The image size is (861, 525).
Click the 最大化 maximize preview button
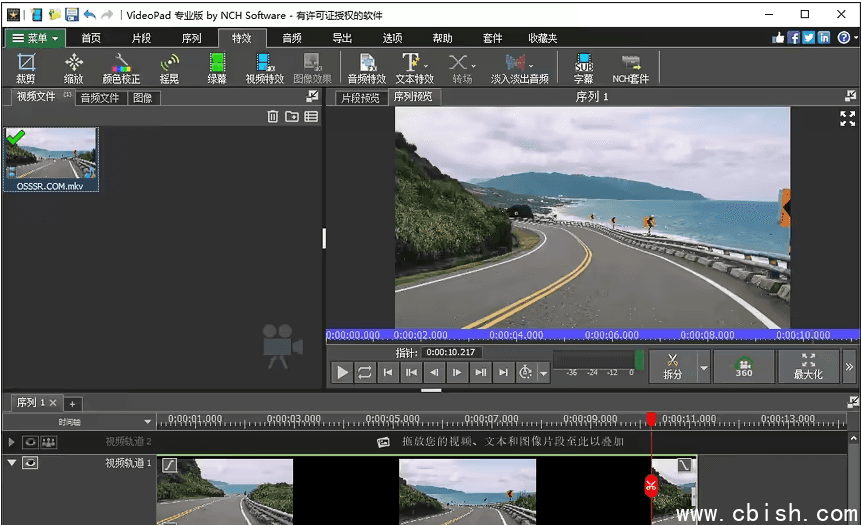[x=808, y=367]
